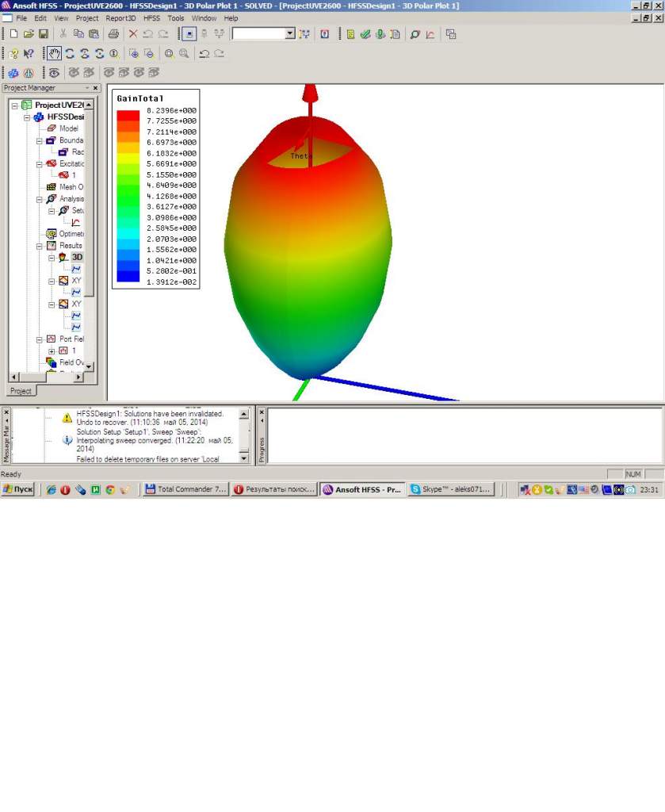665x812 pixels.
Task: Switch to Skype window in taskbar
Action: [451, 488]
